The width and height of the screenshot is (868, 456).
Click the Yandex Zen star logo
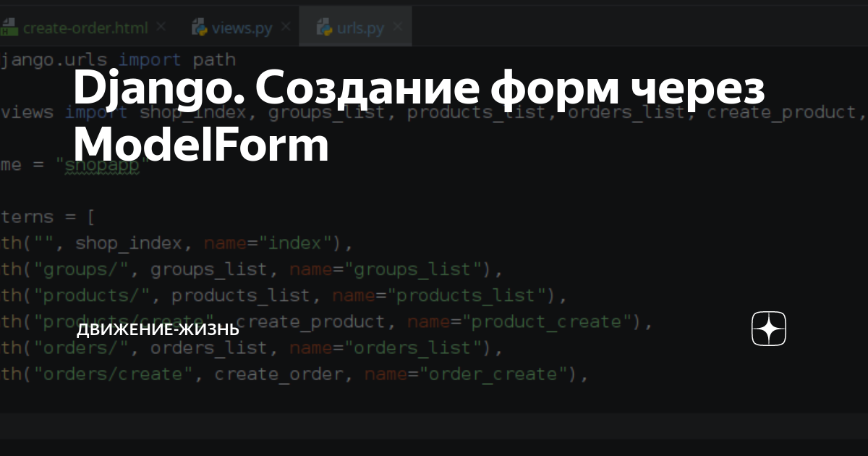click(768, 329)
